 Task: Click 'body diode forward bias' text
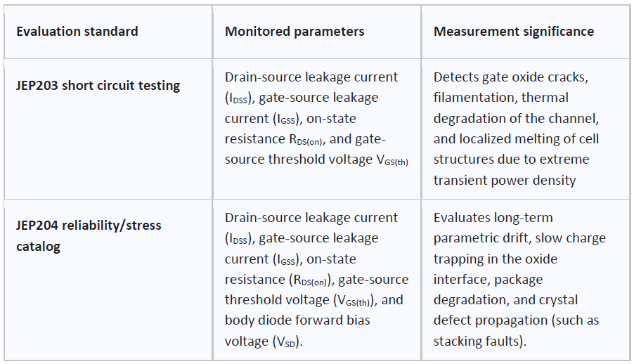coord(297,320)
